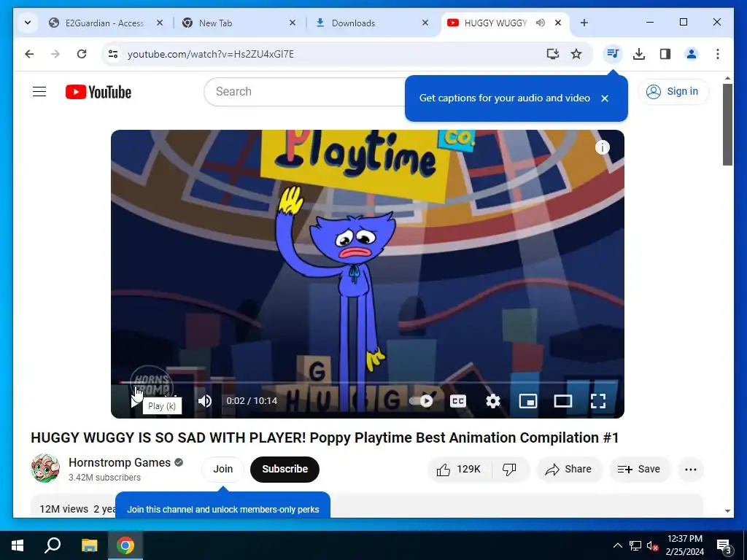
Task: Switch to theater mode
Action: coord(563,401)
